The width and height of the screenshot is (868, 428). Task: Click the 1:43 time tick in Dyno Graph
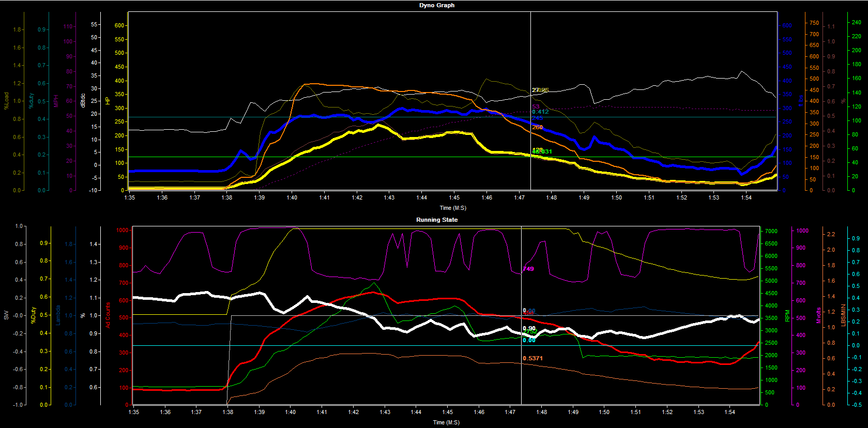pyautogui.click(x=389, y=197)
